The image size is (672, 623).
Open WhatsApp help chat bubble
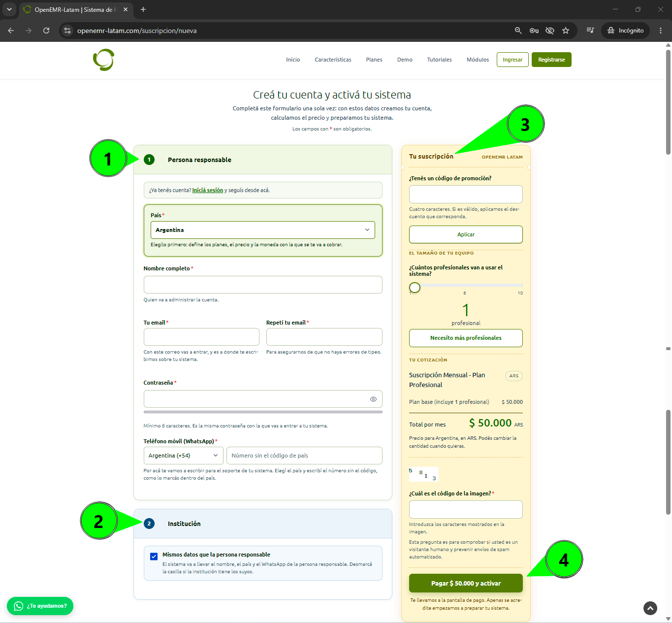[x=40, y=606]
